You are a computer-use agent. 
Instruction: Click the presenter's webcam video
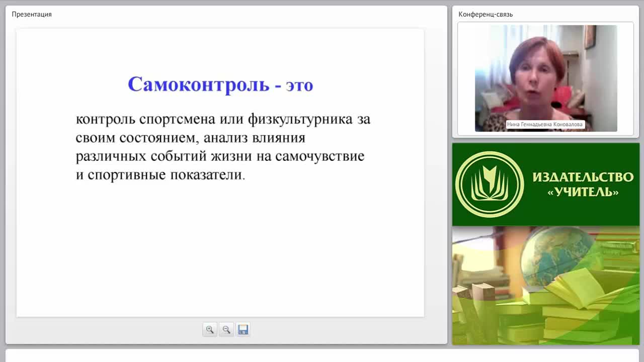pos(546,78)
